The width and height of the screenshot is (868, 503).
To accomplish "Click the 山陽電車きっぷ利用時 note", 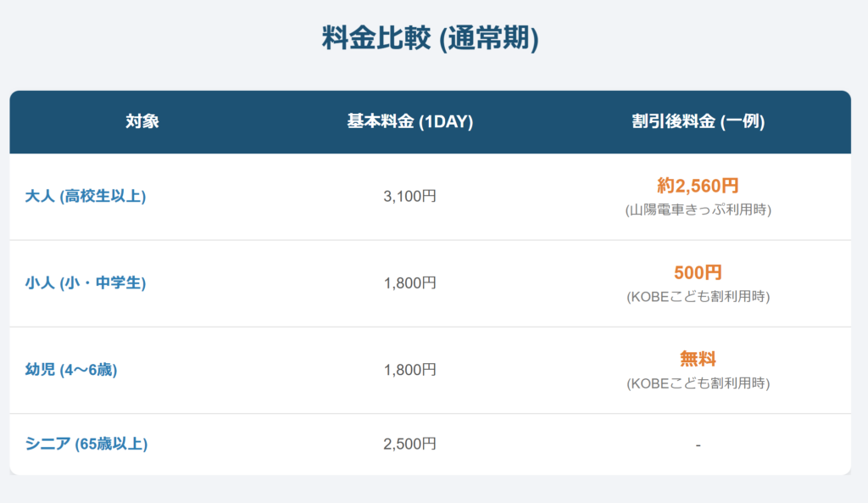I will click(698, 210).
